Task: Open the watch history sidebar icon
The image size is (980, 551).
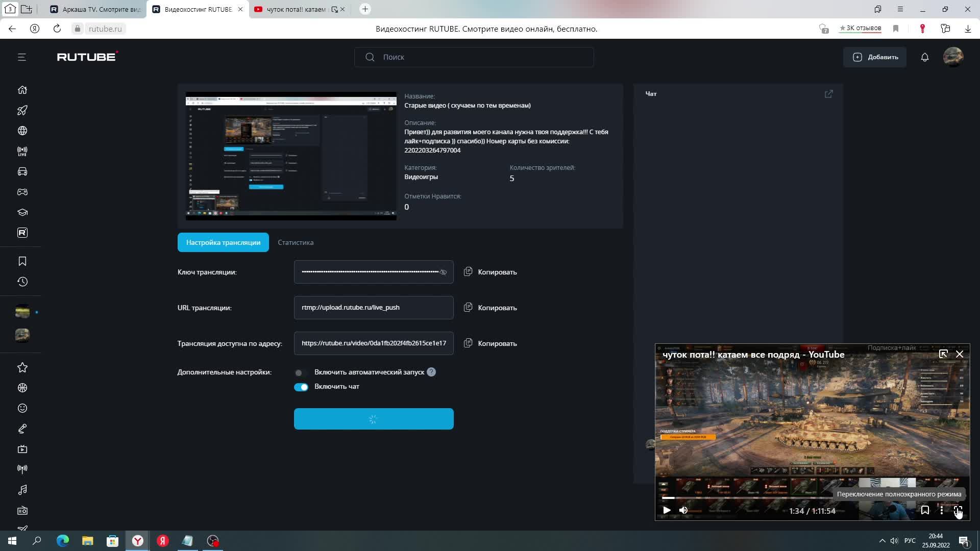Action: 22,282
